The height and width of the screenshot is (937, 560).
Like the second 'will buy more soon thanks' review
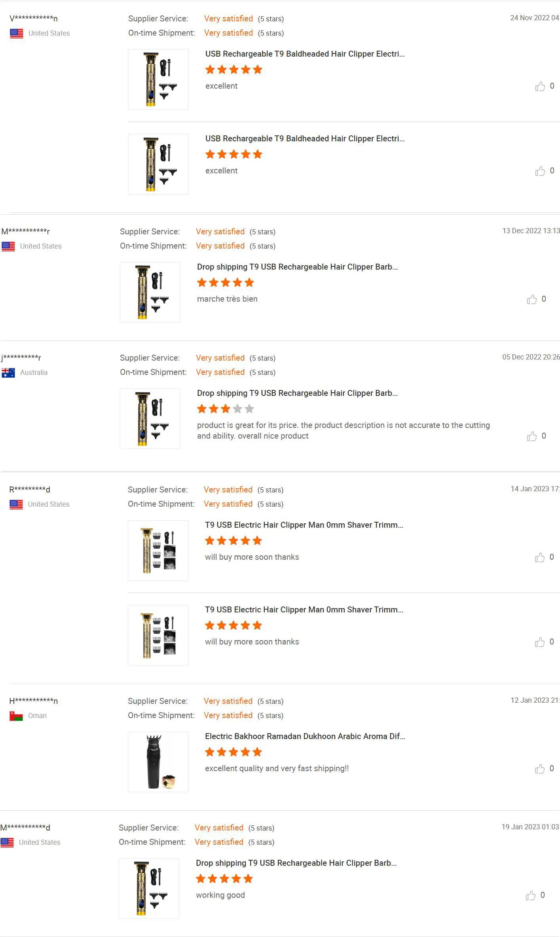pos(539,642)
